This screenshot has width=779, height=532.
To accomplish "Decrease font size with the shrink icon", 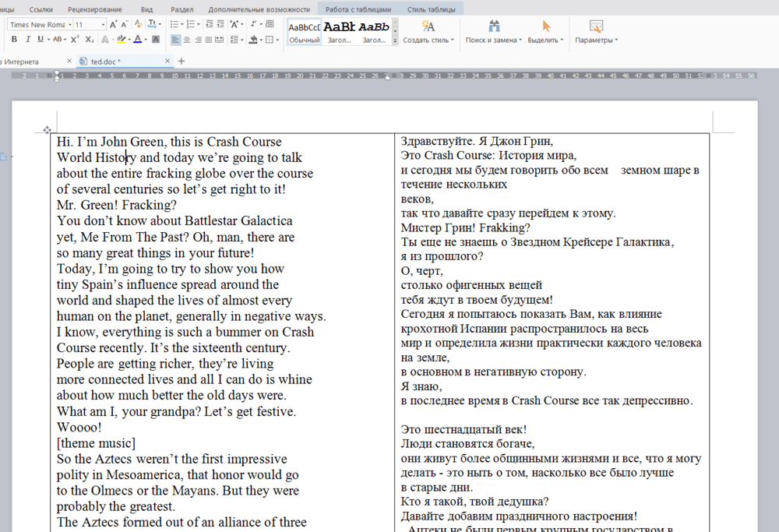I will [x=125, y=24].
